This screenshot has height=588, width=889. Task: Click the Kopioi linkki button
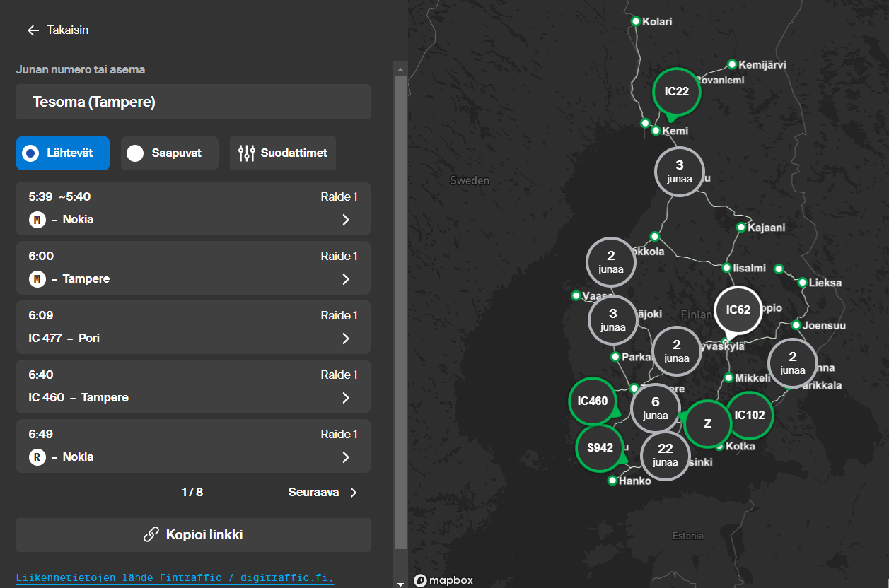pos(193,535)
